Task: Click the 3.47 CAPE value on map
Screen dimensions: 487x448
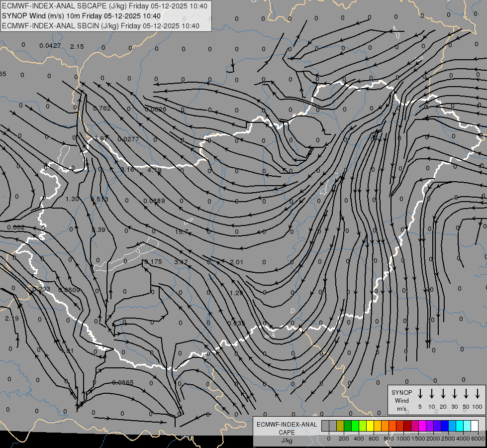Action: coord(181,262)
